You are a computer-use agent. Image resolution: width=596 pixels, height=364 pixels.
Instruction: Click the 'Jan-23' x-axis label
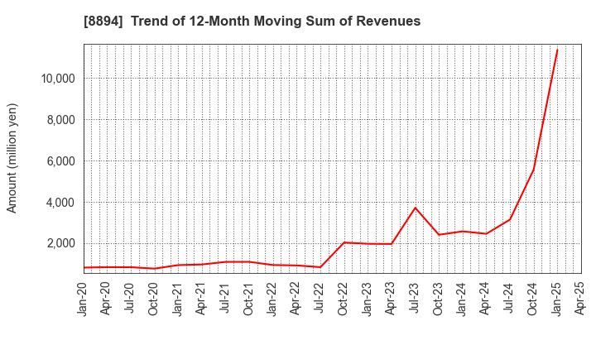367,299
